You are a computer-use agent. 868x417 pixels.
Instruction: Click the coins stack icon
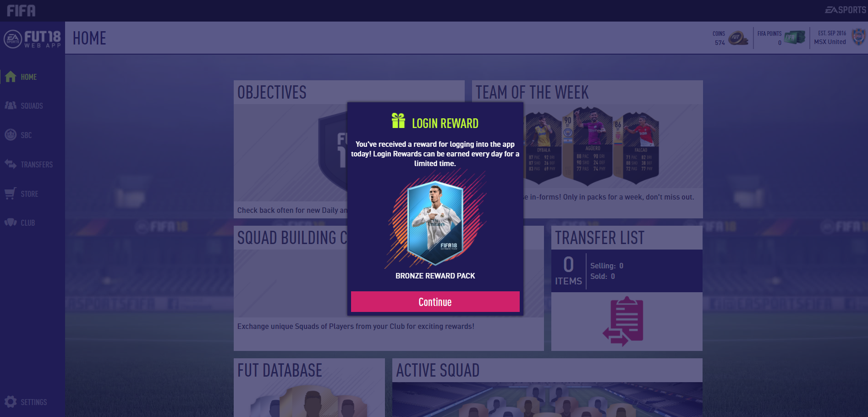[738, 38]
